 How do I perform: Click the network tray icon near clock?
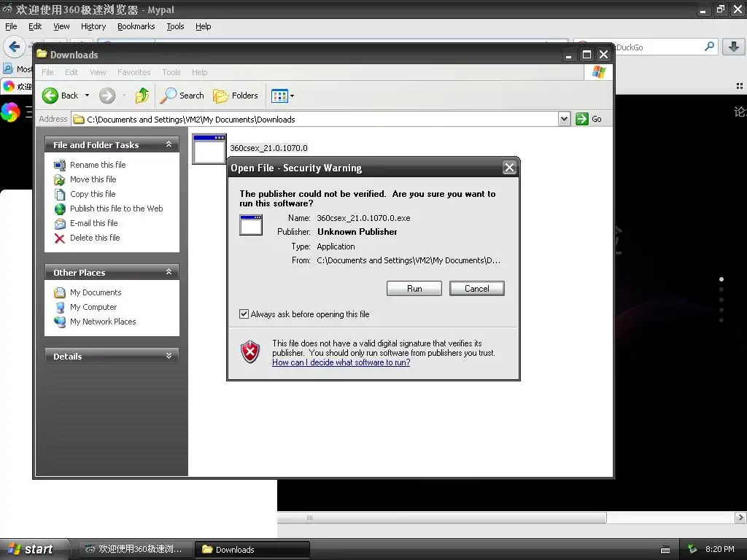pos(692,549)
